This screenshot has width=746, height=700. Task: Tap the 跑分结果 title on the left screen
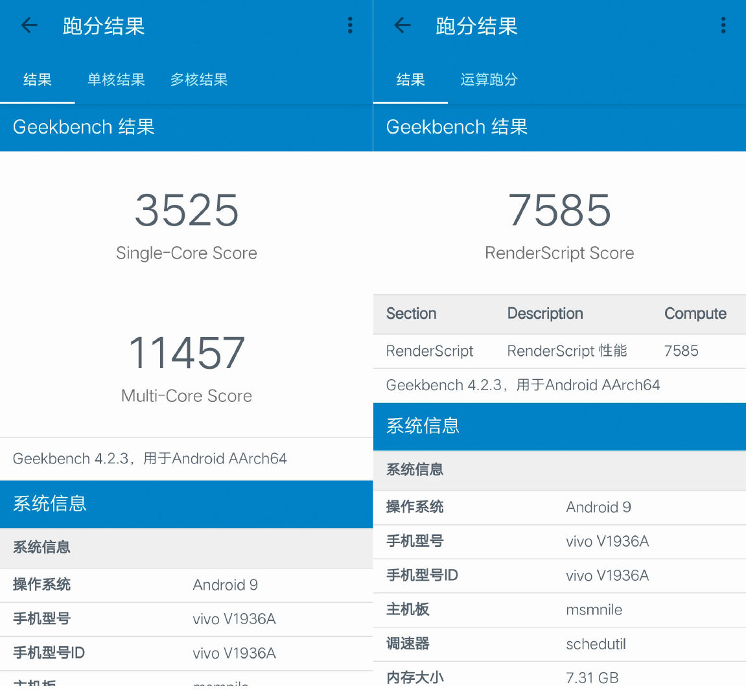(103, 25)
